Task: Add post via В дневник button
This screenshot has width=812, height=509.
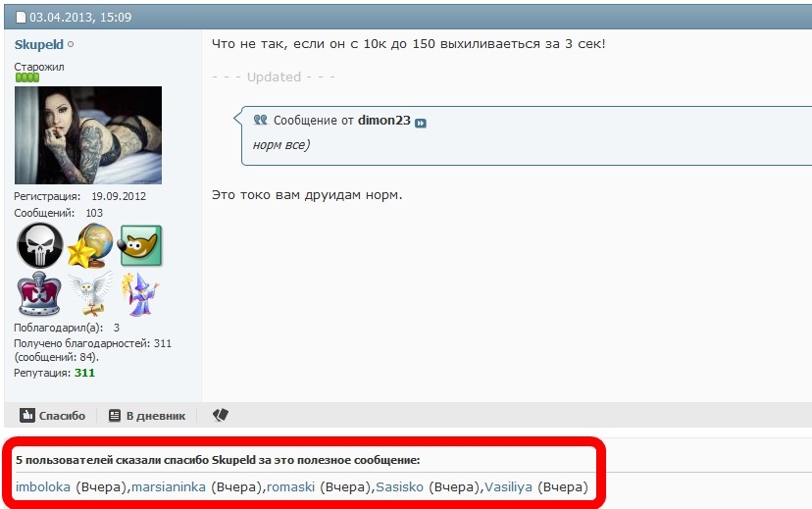Action: tap(147, 415)
